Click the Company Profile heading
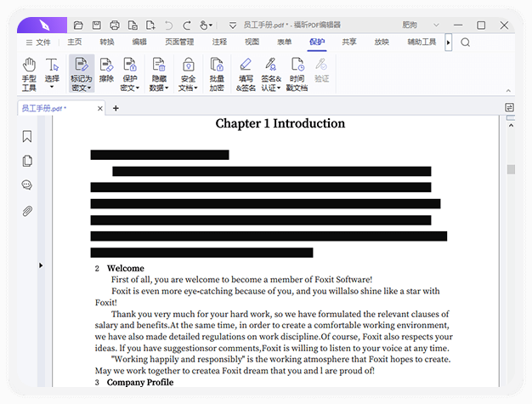 tap(140, 383)
